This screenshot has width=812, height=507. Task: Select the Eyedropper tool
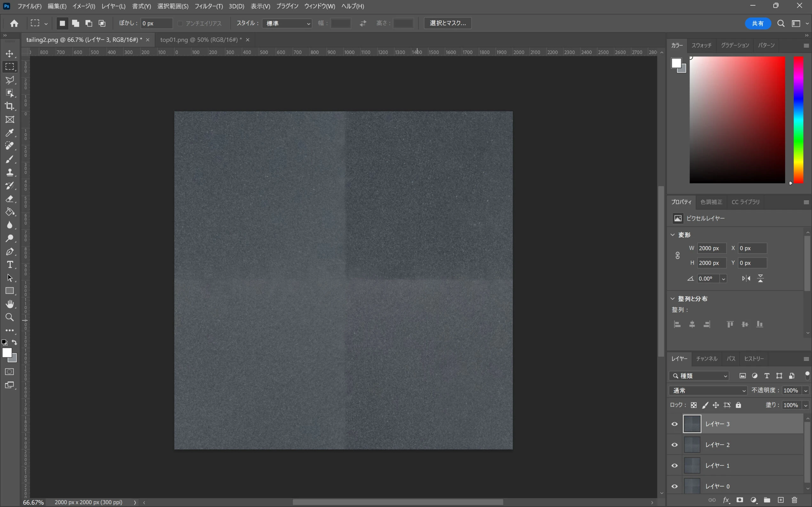tap(10, 133)
